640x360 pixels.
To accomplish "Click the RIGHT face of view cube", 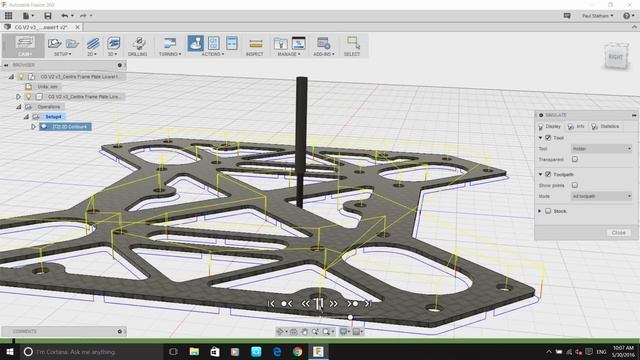I will [x=616, y=57].
